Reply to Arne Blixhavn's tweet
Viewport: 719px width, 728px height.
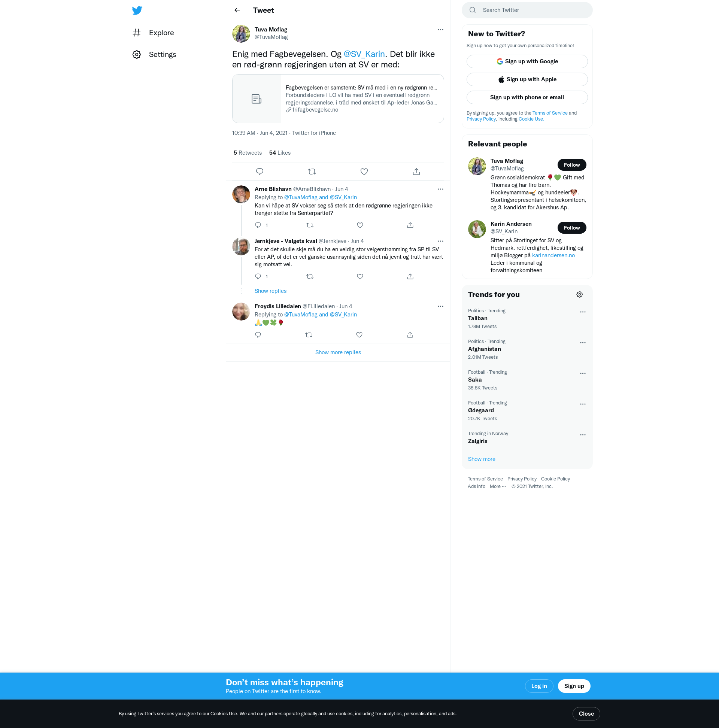click(258, 225)
